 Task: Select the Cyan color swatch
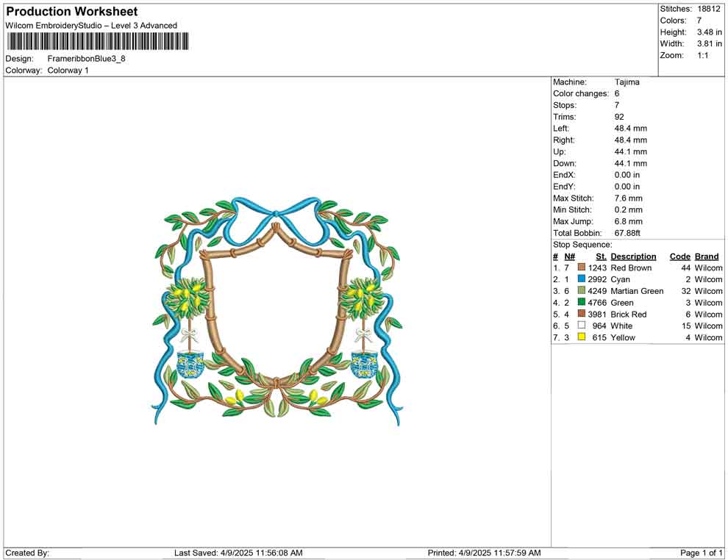[581, 279]
